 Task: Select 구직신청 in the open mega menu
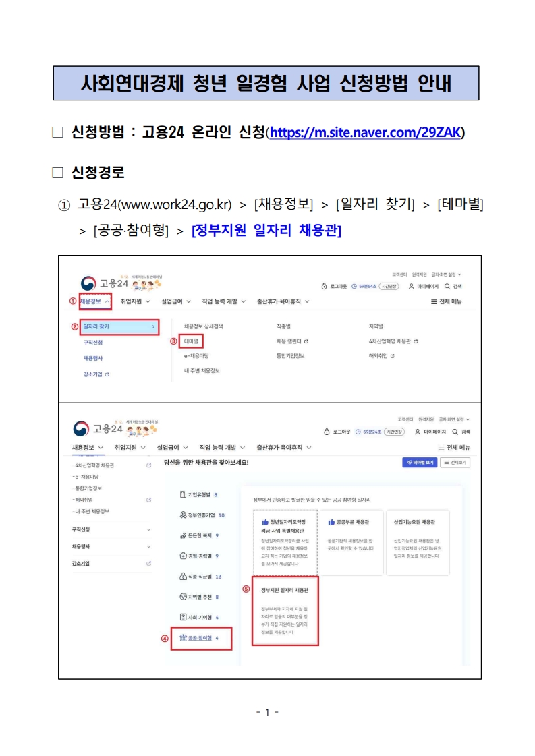93,343
